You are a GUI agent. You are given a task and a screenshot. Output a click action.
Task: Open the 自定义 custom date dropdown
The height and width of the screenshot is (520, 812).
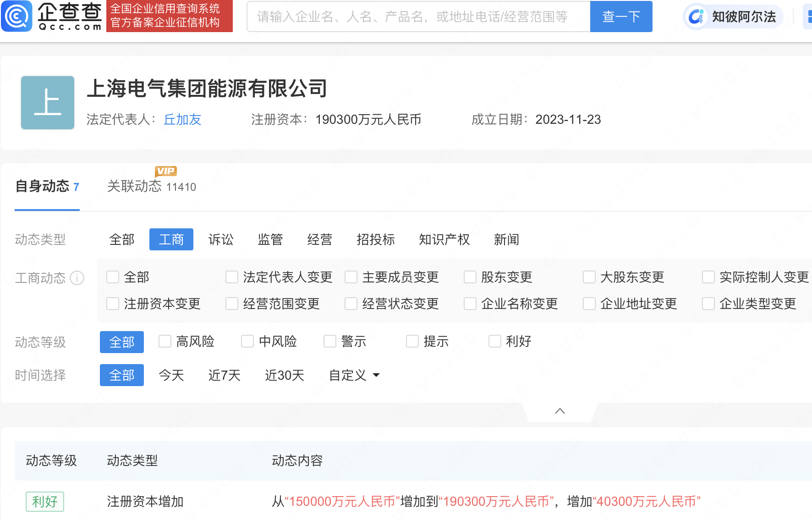coord(353,375)
